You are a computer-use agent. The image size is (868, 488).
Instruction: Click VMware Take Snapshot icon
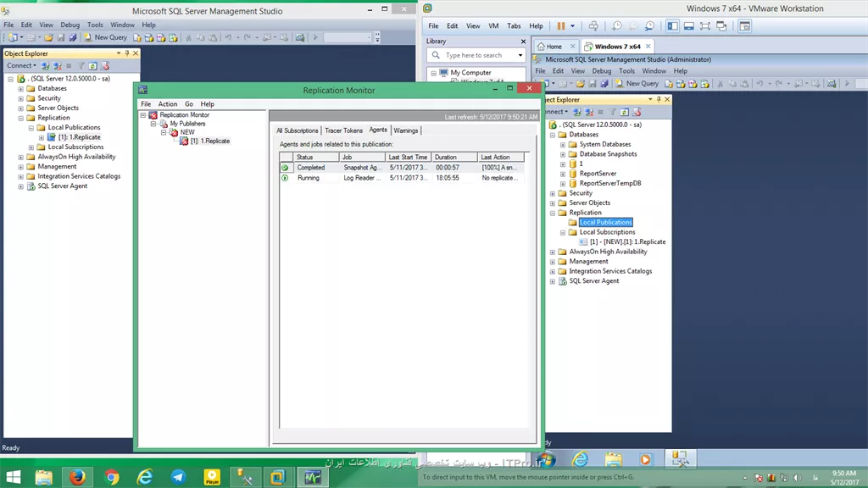[x=617, y=26]
